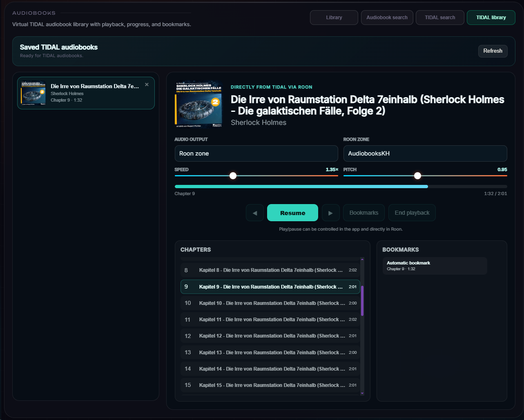Open the Roon Zone dropdown
The width and height of the screenshot is (524, 420).
[x=425, y=153]
